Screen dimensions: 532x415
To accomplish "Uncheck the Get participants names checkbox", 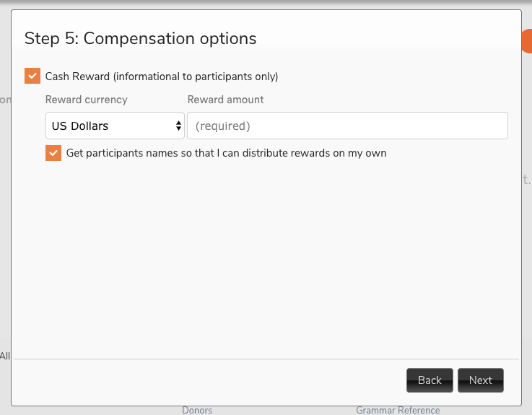I will tap(53, 153).
